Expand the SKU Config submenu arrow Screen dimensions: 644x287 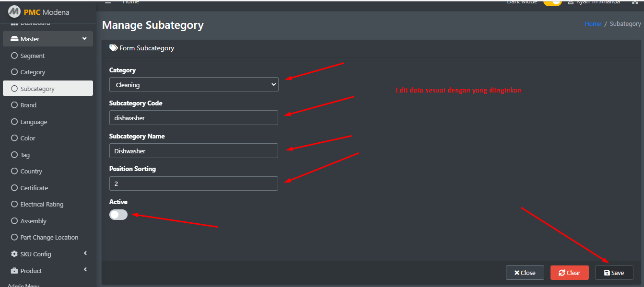(x=85, y=253)
